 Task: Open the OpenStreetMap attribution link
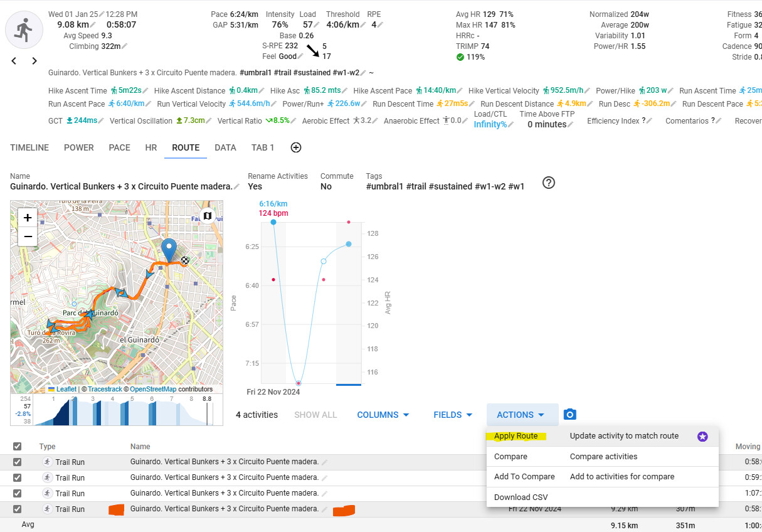tap(153, 389)
